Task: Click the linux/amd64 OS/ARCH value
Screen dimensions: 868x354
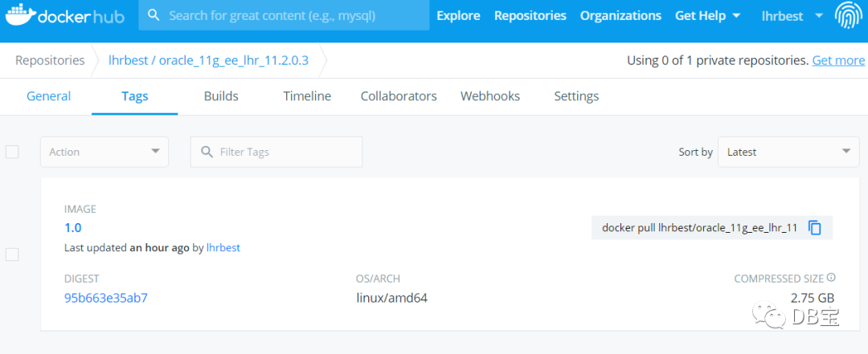Action: coord(392,298)
